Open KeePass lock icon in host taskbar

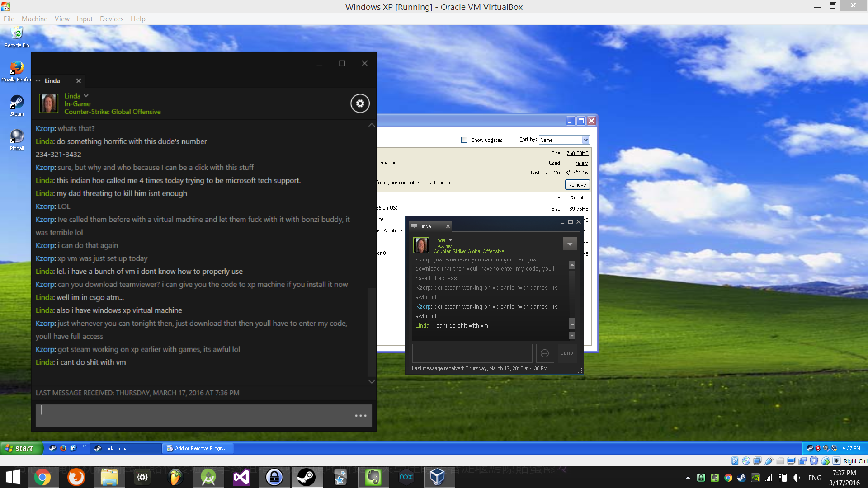click(x=274, y=477)
